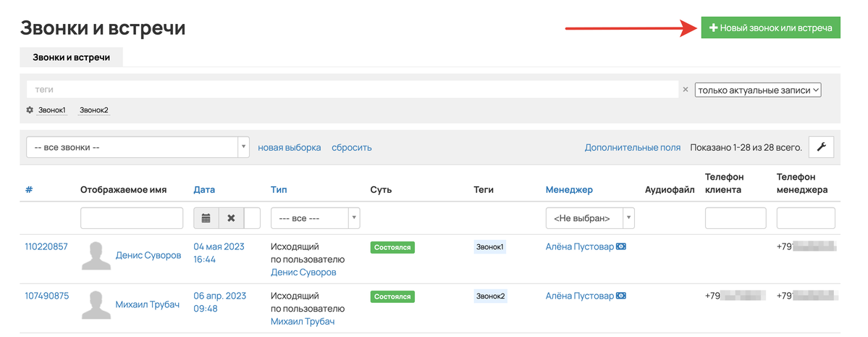Click Михаил Трубач avatar image
Viewport: 868px width, 337px height.
(x=96, y=305)
